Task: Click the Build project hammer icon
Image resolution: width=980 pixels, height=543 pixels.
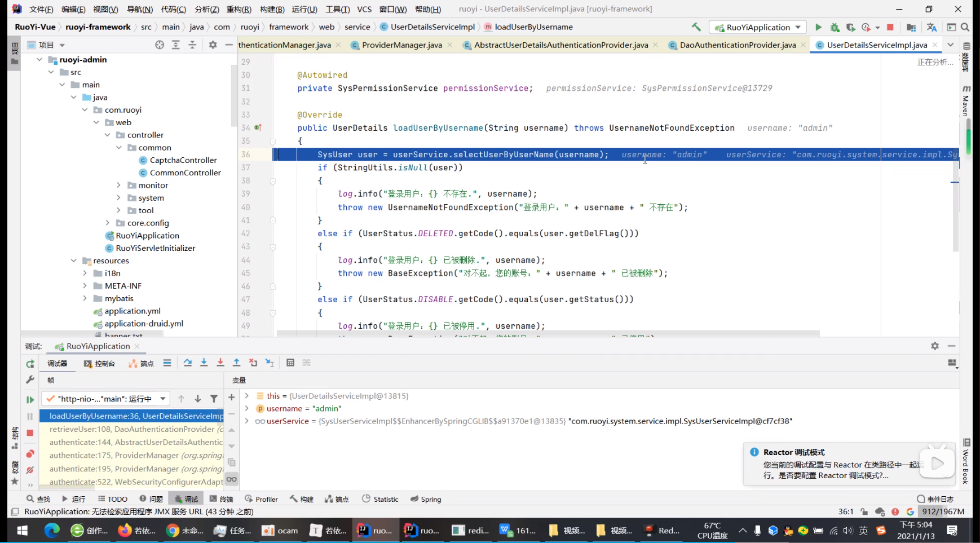Action: (696, 27)
